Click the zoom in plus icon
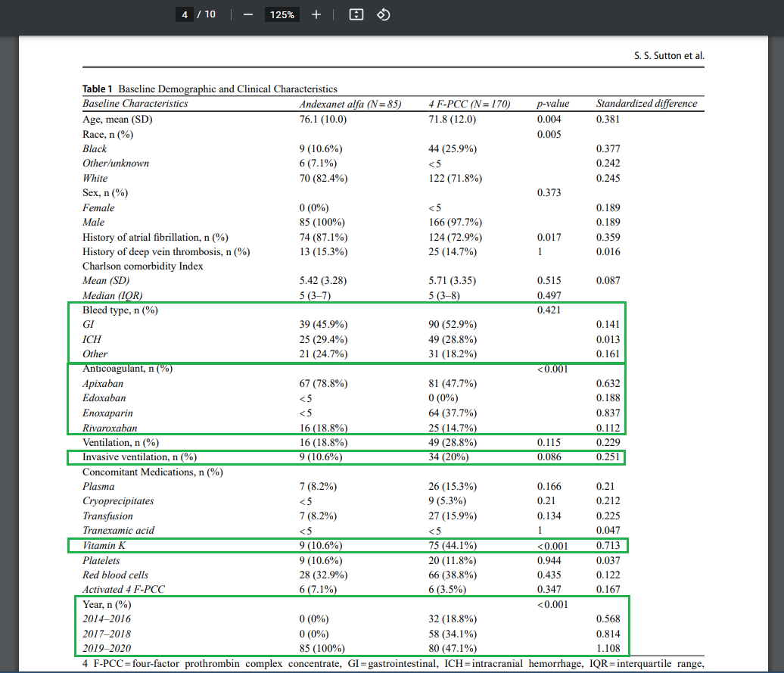 click(x=316, y=15)
